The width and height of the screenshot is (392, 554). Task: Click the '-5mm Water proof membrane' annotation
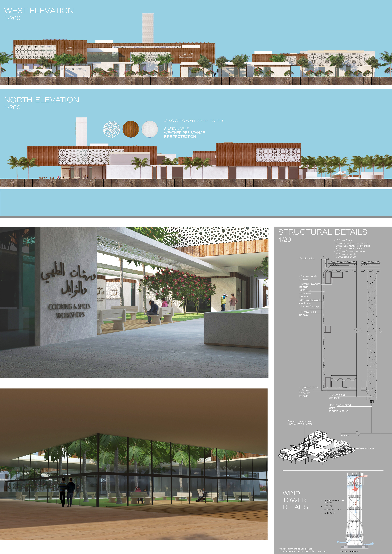click(x=352, y=246)
